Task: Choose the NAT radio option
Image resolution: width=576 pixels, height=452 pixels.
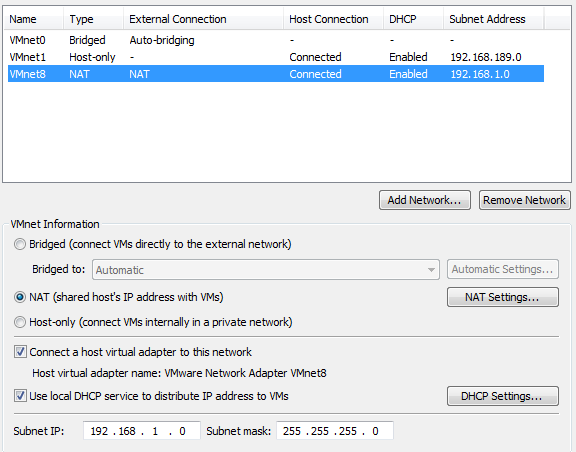Action: coord(20,297)
